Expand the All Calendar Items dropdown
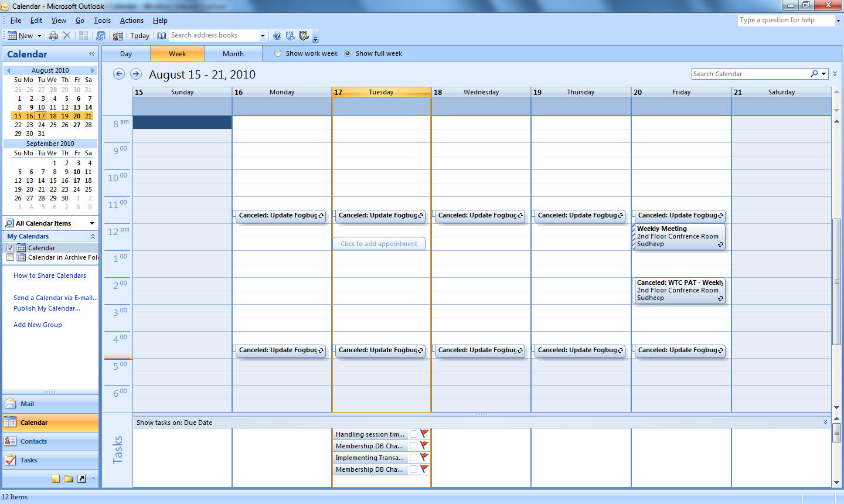 92,223
